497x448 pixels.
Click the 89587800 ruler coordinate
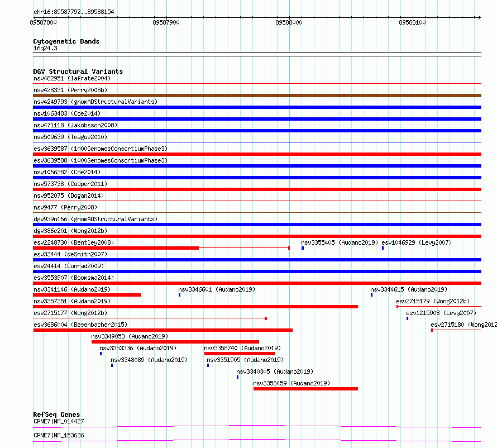(x=43, y=22)
